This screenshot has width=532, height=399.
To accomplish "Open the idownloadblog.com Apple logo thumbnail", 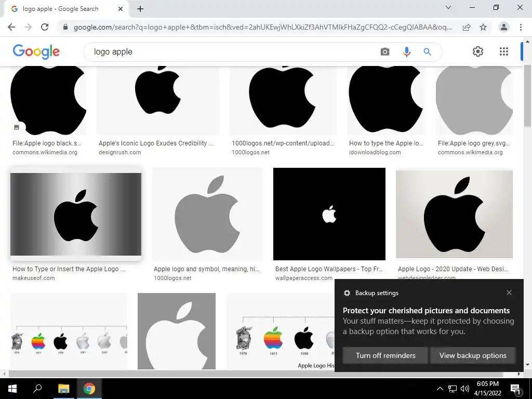I will coord(386,100).
